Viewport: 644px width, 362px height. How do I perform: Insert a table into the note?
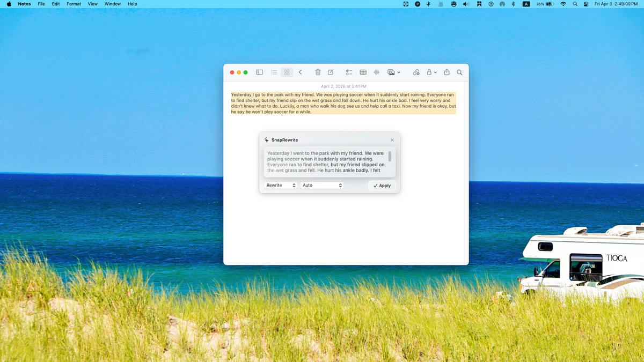point(363,72)
